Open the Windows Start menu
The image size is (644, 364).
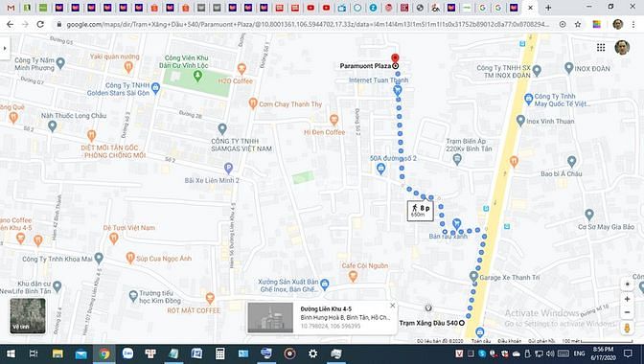pos(11,353)
